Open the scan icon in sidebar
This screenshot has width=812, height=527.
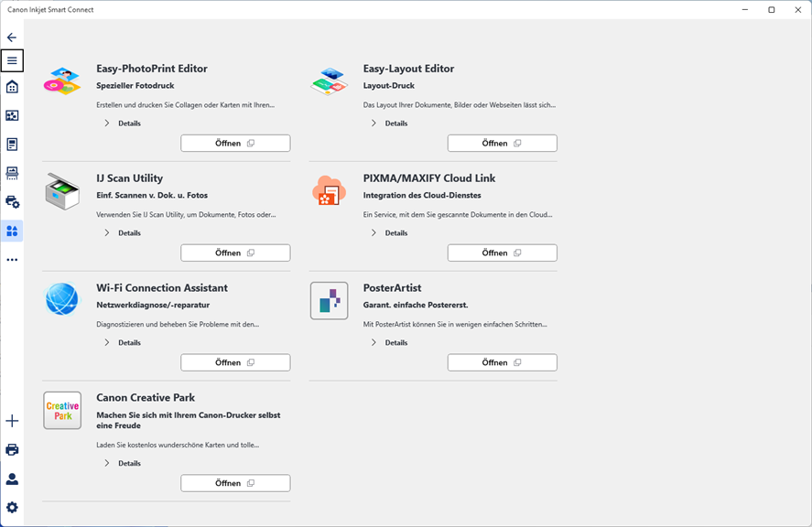[x=12, y=173]
